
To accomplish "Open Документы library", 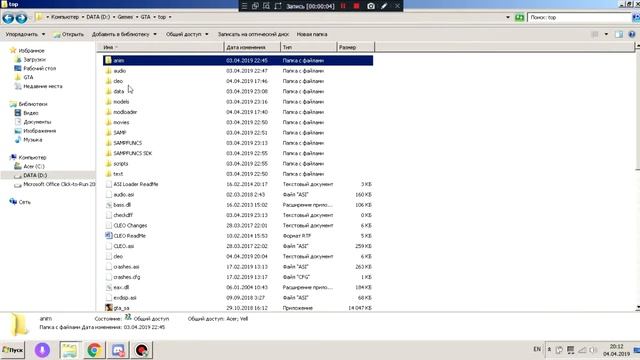I will (37, 122).
